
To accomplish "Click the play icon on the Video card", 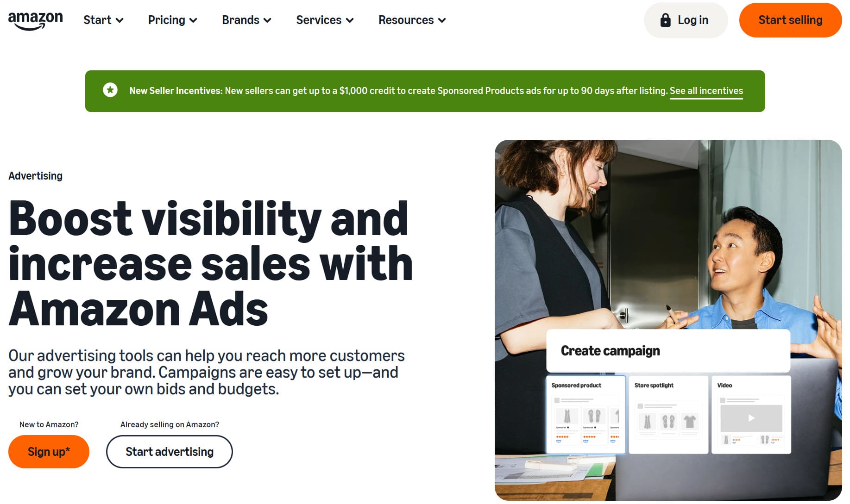I will (x=751, y=418).
